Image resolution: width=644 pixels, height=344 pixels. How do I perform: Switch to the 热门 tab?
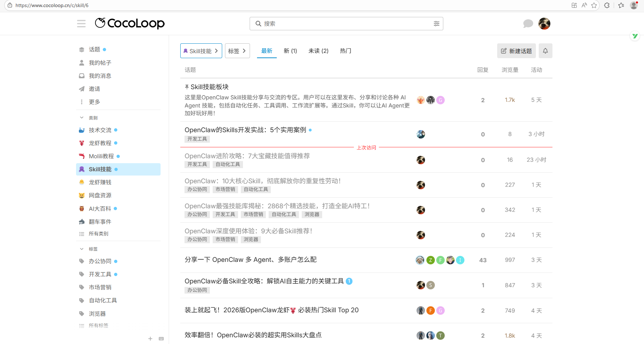tap(345, 51)
